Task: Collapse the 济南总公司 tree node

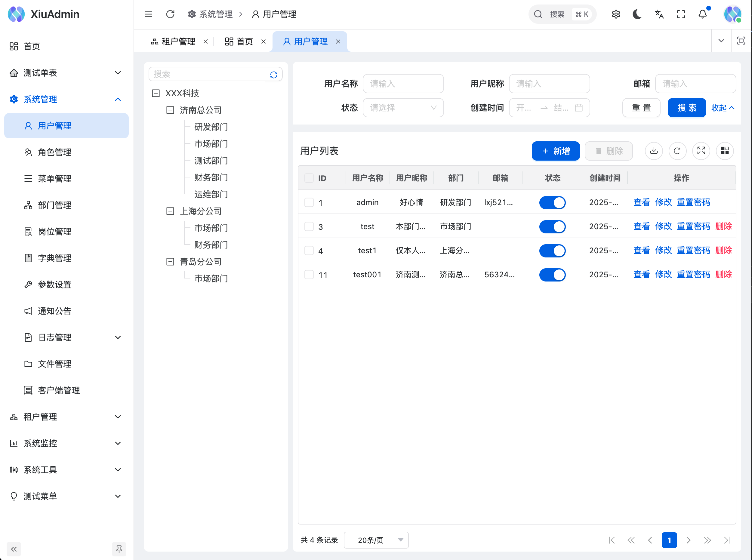Action: [x=171, y=110]
